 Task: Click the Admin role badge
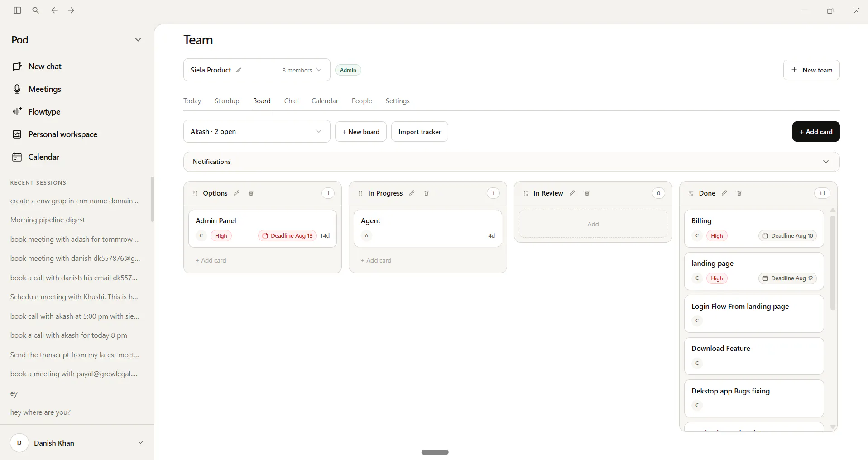[x=348, y=70]
